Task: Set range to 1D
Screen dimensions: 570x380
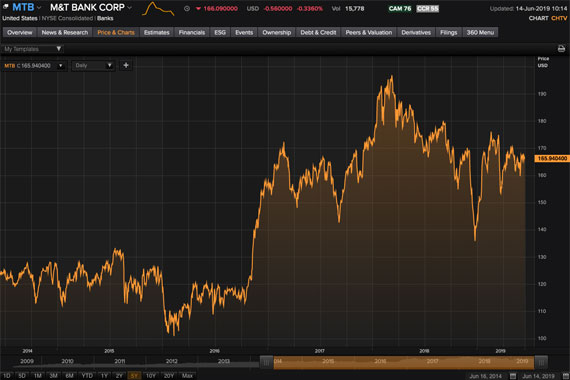Action: tap(7, 376)
